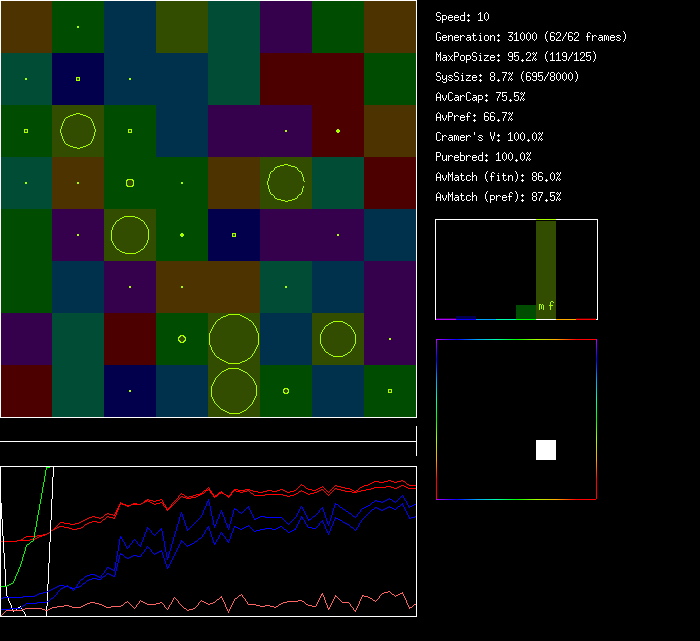Click the circle in the fifth grid row

point(130,235)
